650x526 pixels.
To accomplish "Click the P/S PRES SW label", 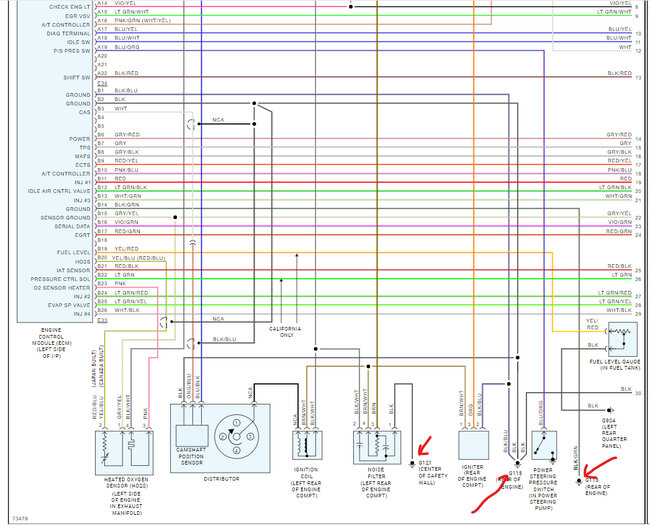I will click(72, 51).
